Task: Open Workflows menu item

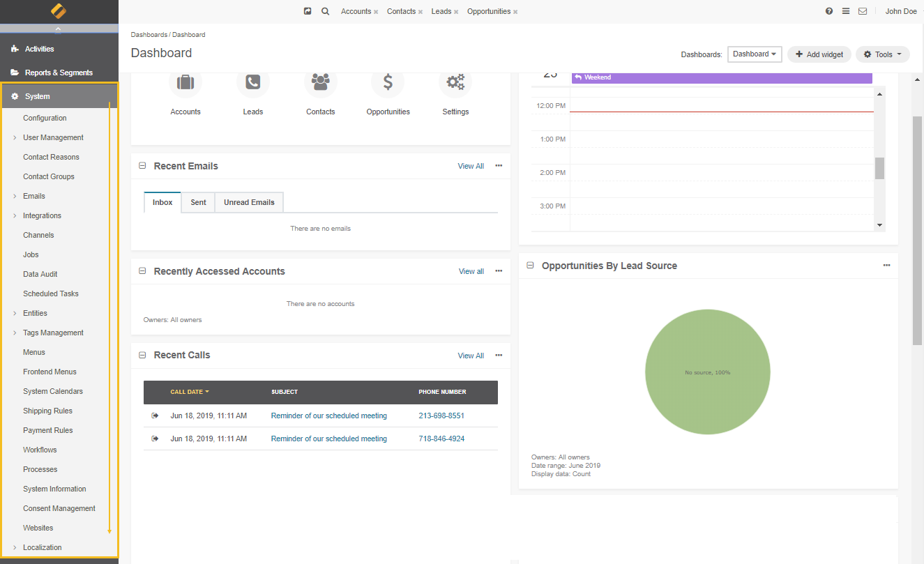Action: pos(40,450)
